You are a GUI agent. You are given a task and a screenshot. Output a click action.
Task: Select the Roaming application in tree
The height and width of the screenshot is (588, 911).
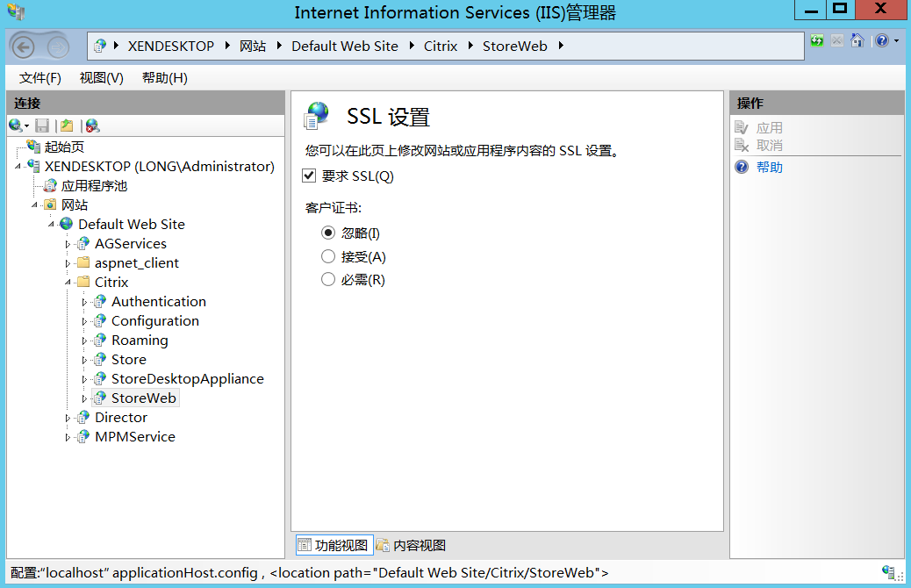pos(140,340)
